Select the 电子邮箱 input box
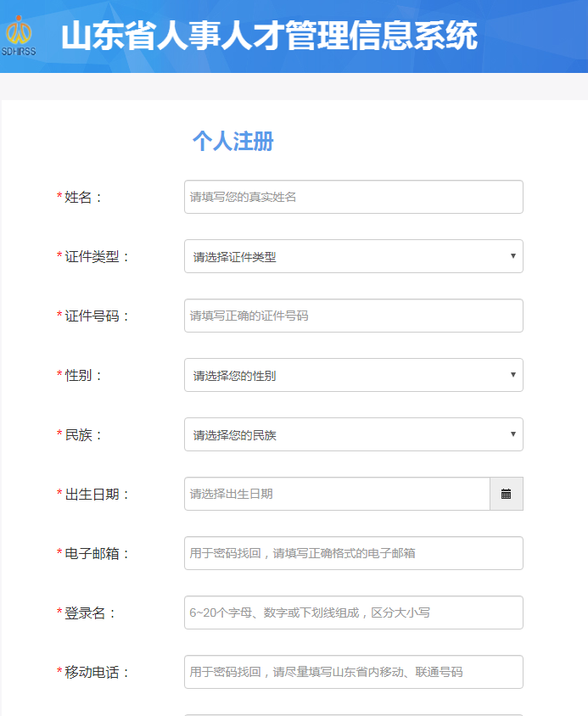 click(x=353, y=553)
